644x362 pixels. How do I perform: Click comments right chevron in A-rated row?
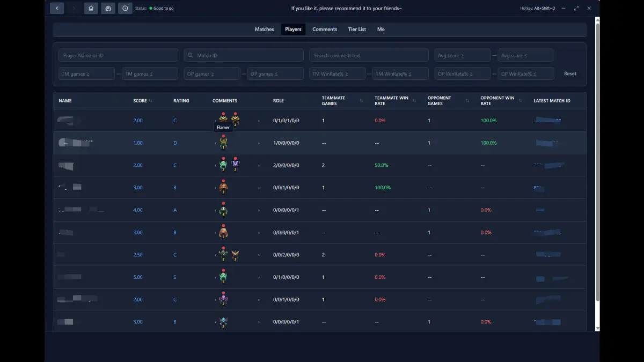[259, 210]
